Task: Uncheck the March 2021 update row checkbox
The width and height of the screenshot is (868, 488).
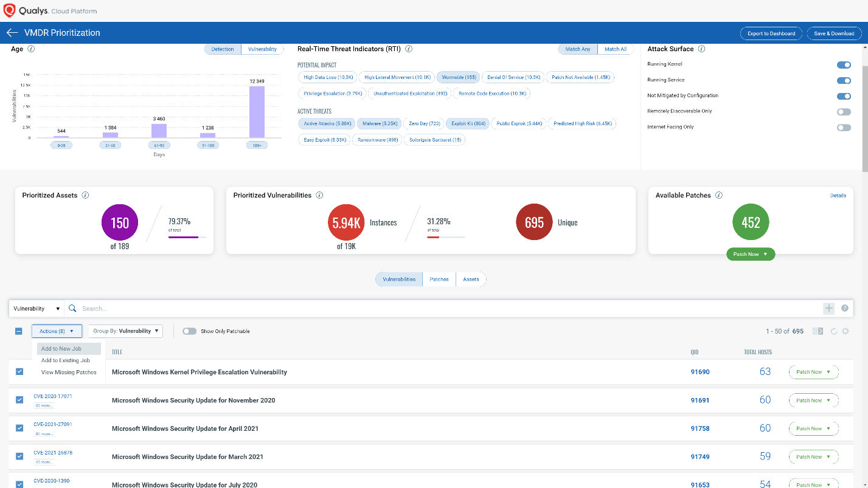Action: point(19,456)
